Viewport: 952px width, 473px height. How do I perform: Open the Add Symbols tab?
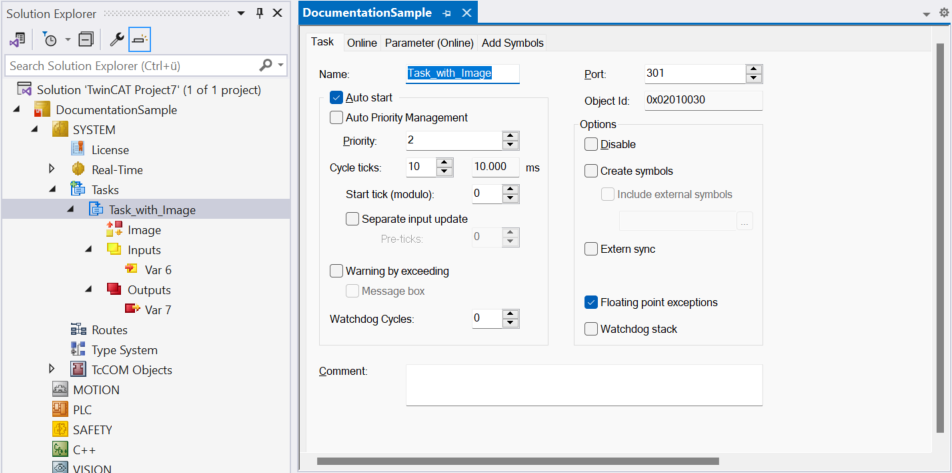(512, 43)
